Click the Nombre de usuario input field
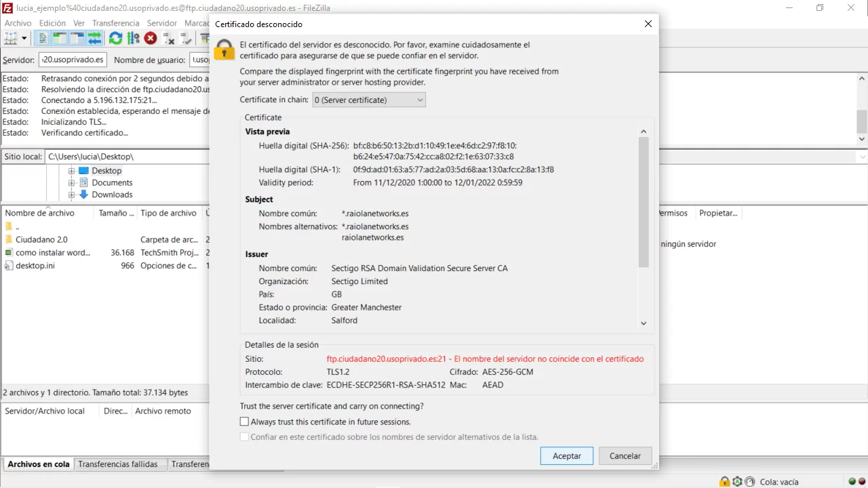This screenshot has height=488, width=868. (199, 60)
